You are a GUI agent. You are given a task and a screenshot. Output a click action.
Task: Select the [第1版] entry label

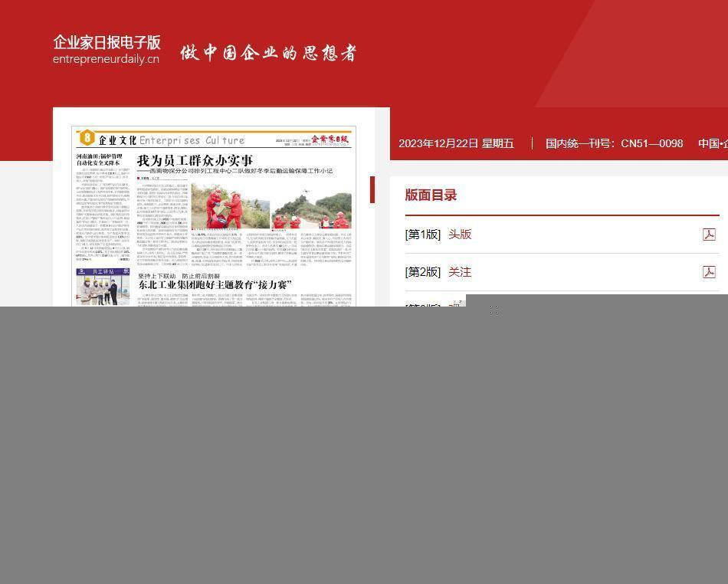point(423,235)
